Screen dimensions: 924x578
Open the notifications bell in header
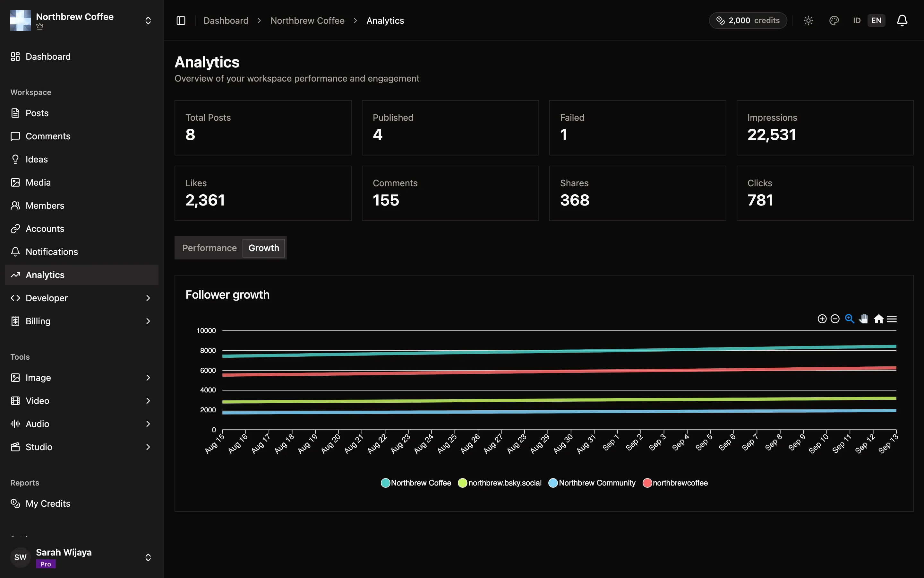902,21
